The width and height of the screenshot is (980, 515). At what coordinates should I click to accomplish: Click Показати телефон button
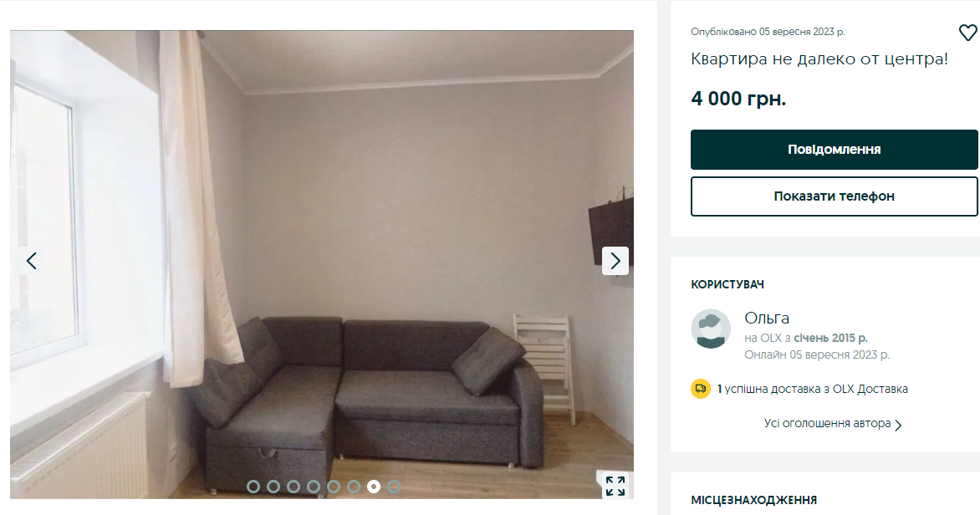coord(834,196)
